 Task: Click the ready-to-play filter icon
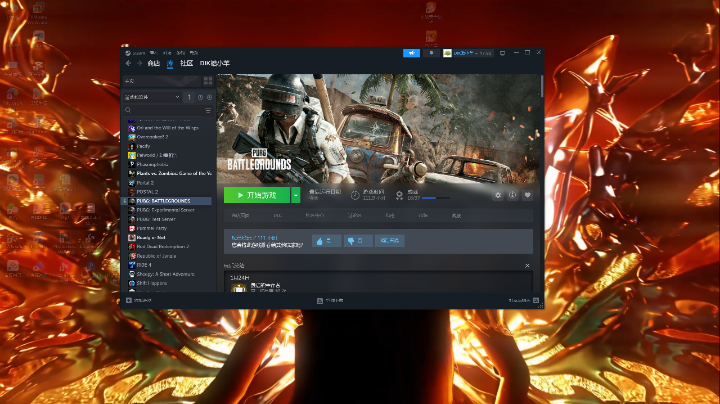click(x=209, y=97)
